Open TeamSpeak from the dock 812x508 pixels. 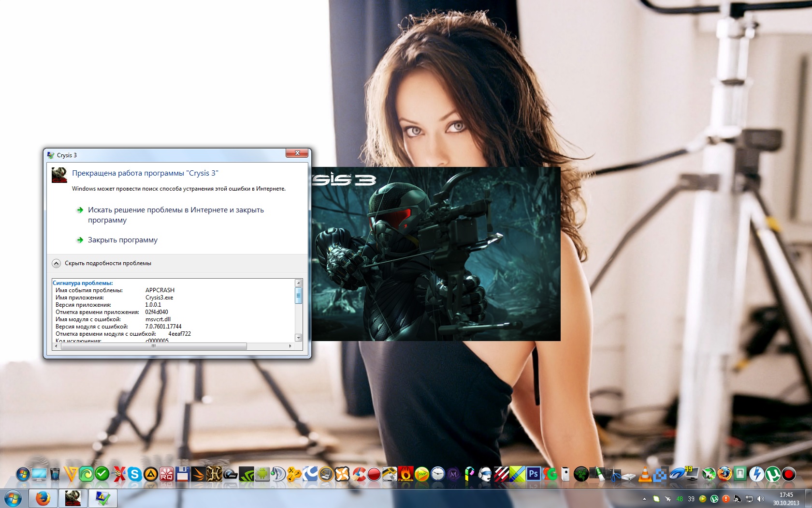click(x=278, y=474)
